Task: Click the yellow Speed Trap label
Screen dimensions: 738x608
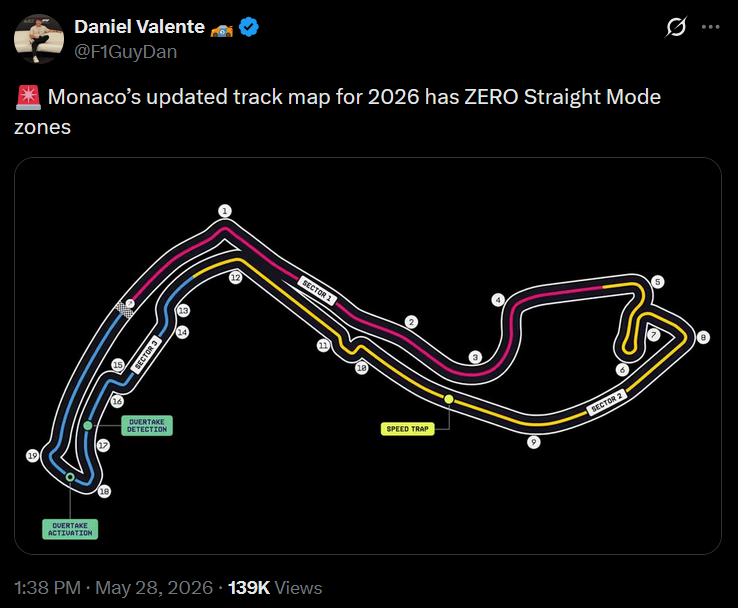Action: 408,429
